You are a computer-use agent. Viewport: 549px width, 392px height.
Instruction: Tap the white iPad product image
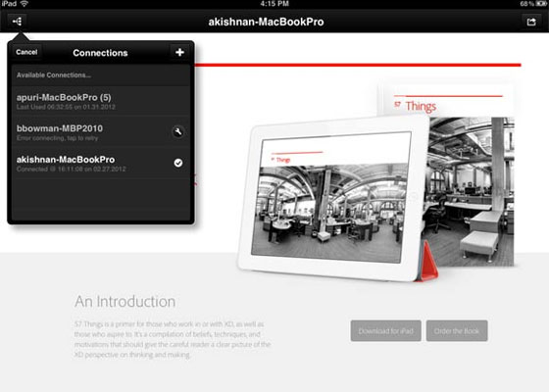[332, 198]
